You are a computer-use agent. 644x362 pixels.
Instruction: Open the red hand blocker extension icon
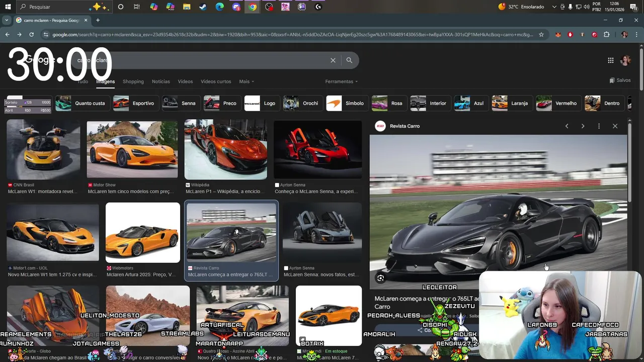tap(570, 35)
